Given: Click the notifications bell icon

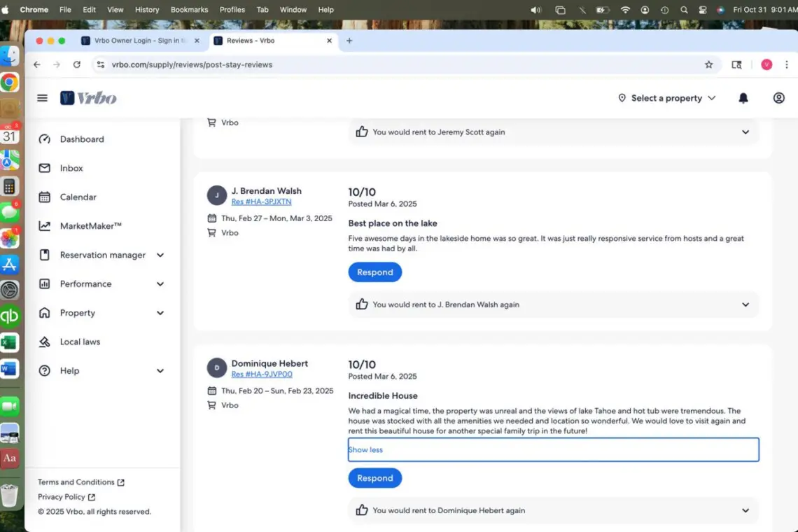Looking at the screenshot, I should click(743, 98).
